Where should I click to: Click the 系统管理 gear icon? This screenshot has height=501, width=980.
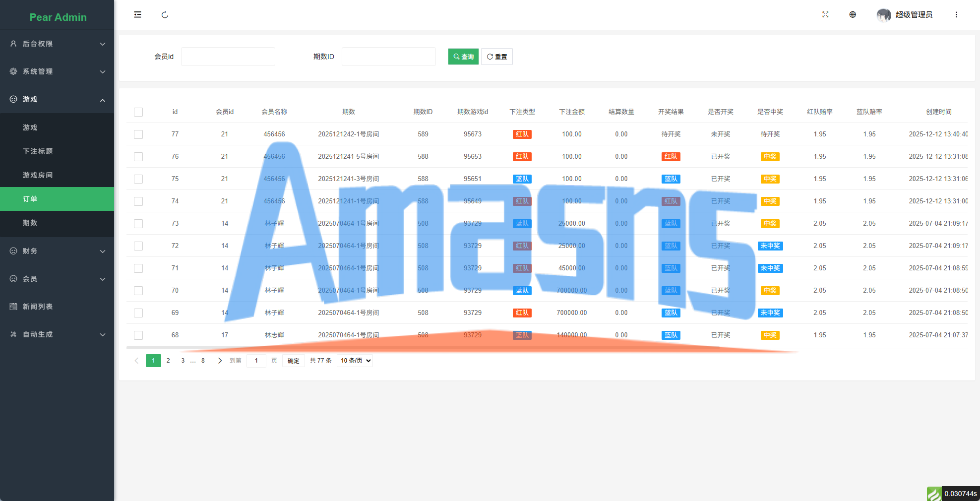13,71
